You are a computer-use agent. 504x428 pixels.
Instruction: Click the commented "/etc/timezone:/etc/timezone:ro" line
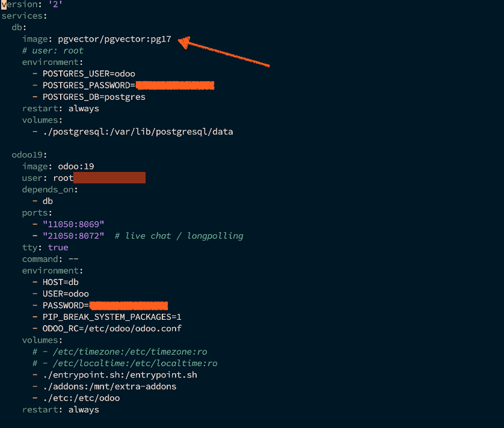coord(120,352)
